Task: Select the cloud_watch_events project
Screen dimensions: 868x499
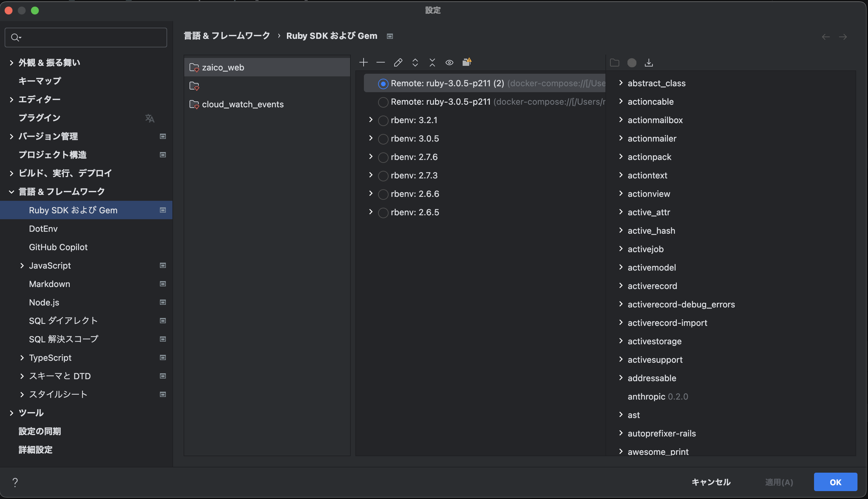Action: click(x=267, y=104)
